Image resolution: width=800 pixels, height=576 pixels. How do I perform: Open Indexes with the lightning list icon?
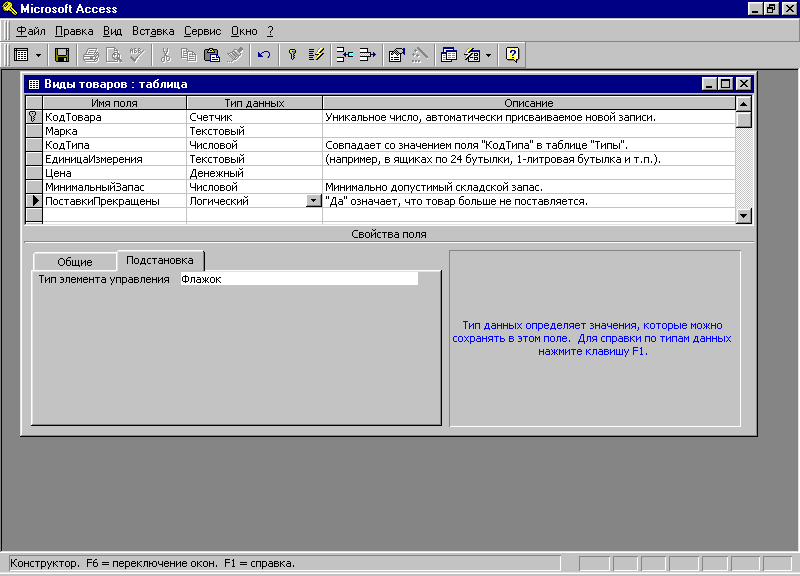point(316,55)
